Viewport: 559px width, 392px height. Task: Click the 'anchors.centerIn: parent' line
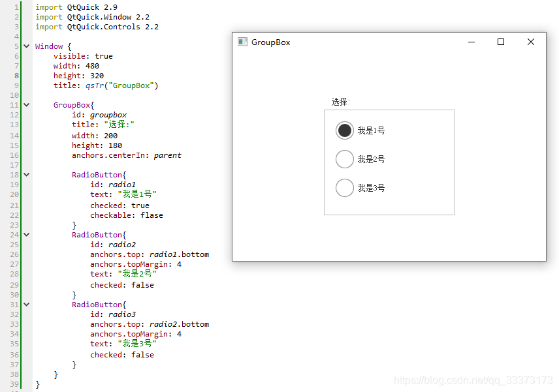[127, 155]
